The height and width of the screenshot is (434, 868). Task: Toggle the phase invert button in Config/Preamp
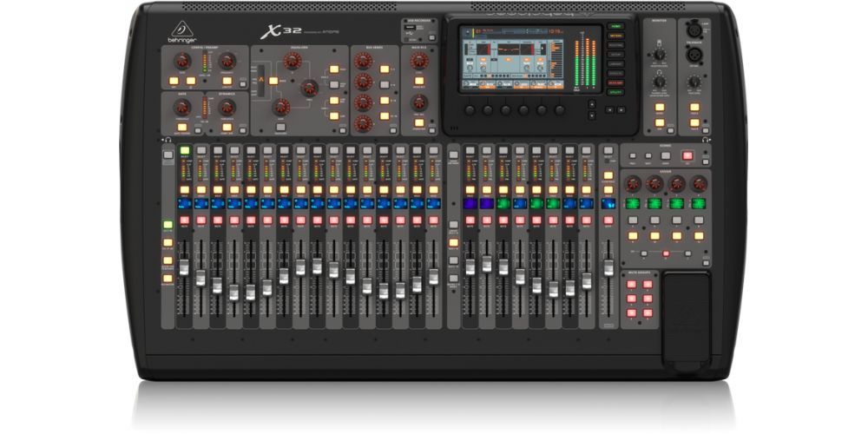[x=191, y=81]
